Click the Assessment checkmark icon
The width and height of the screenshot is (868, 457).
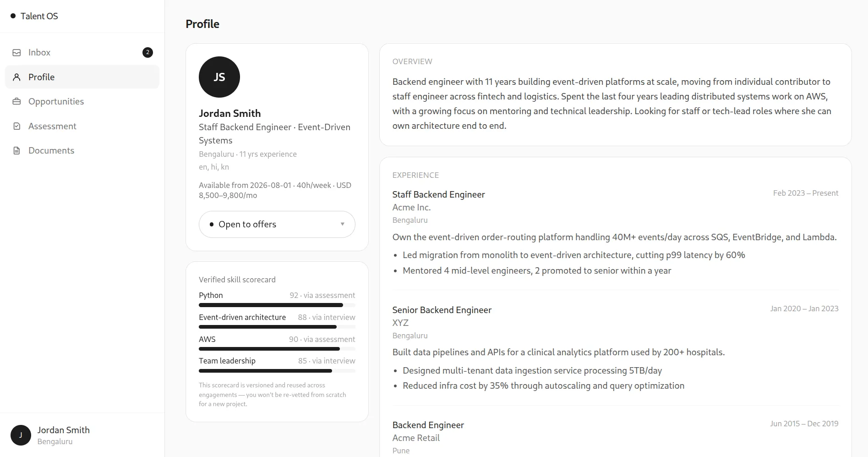click(16, 126)
